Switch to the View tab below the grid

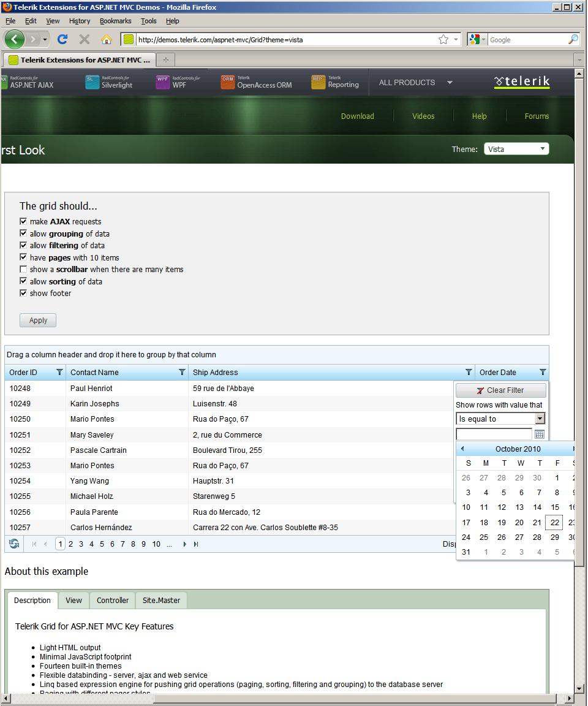pyautogui.click(x=73, y=600)
